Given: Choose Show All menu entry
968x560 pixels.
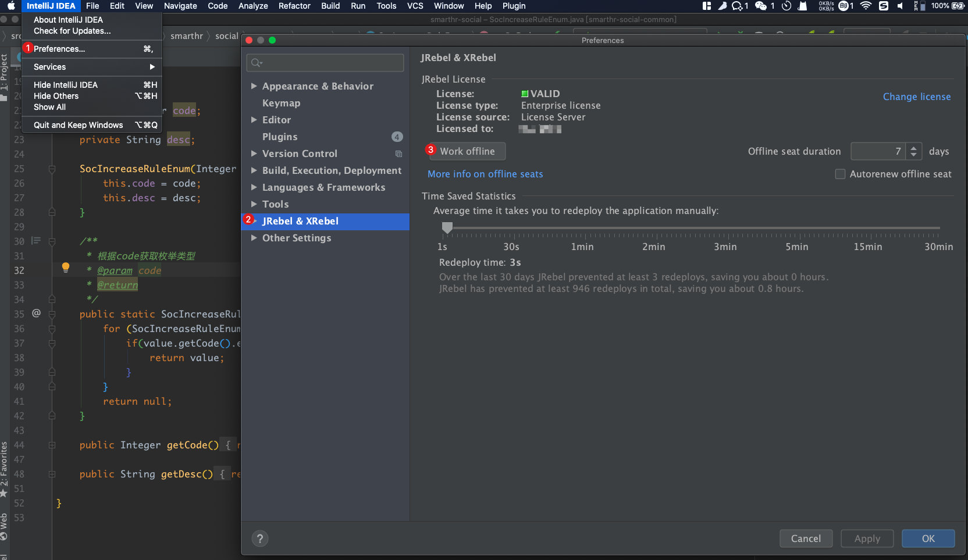Looking at the screenshot, I should (x=92, y=107).
